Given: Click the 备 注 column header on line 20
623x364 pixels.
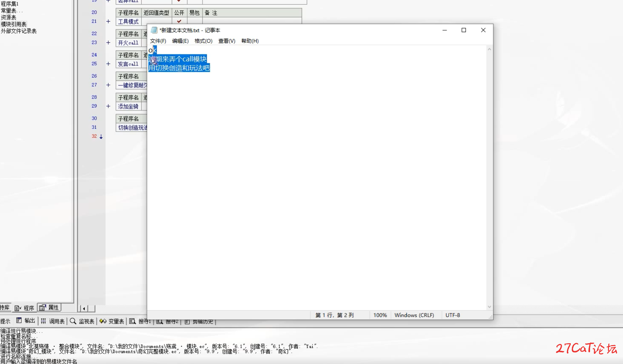Looking at the screenshot, I should pos(252,13).
